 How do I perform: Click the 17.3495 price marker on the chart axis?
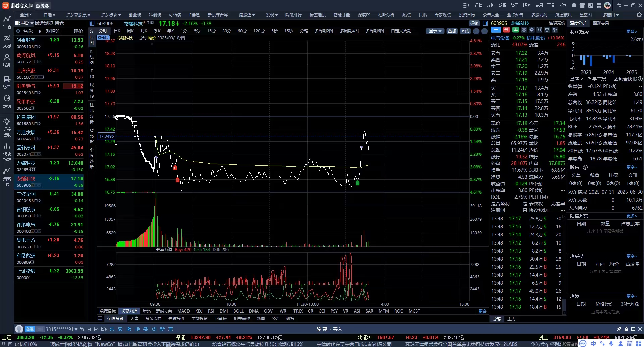[106, 136]
